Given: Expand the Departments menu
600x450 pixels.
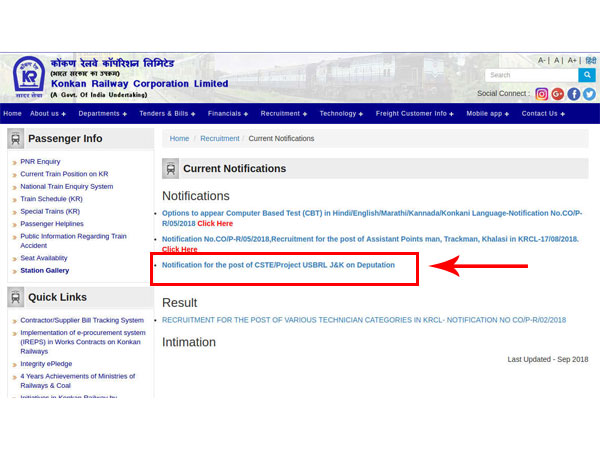Looking at the screenshot, I should [x=103, y=114].
